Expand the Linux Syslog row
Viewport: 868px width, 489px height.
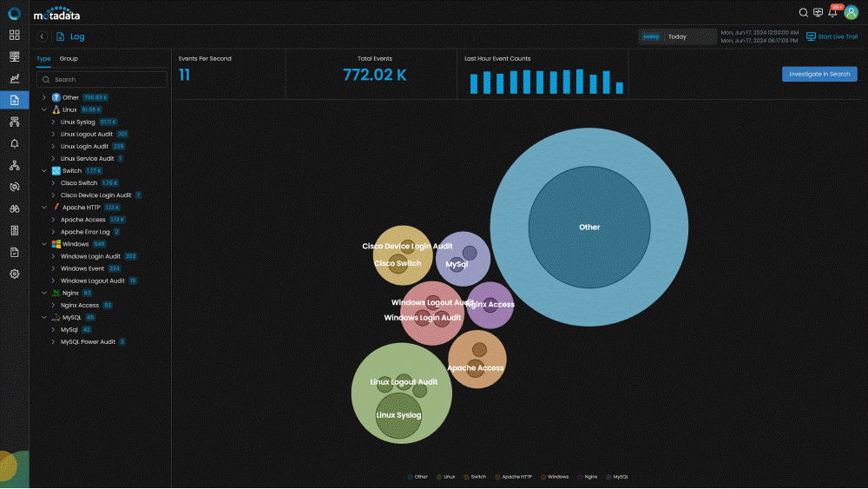[53, 122]
